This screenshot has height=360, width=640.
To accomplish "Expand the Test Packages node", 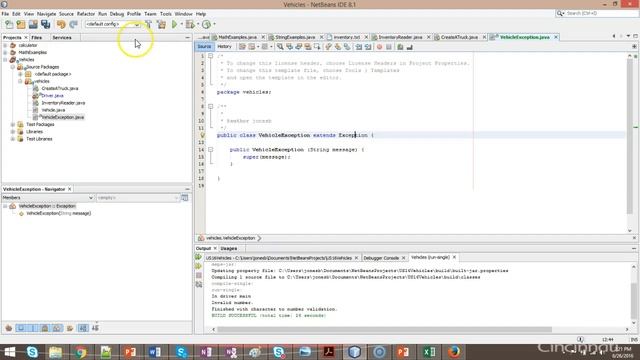I will [13, 124].
